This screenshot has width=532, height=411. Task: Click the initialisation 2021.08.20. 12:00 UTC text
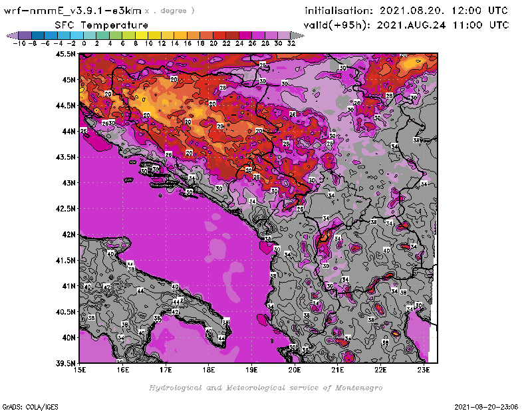pyautogui.click(x=406, y=11)
